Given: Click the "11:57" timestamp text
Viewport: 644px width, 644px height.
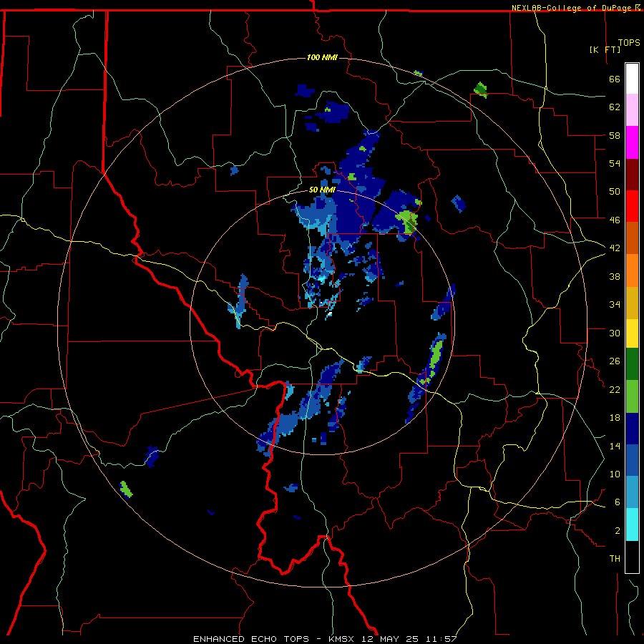Looking at the screenshot, I should coord(441,639).
